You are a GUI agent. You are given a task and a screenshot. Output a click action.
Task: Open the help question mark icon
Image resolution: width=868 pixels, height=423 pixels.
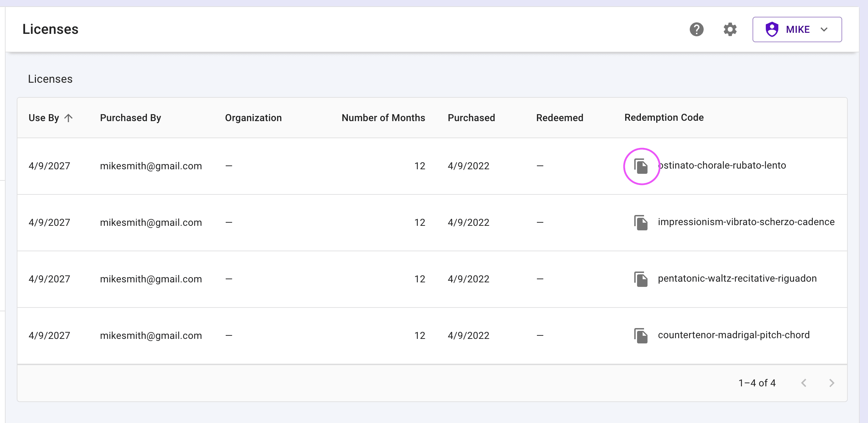(696, 30)
